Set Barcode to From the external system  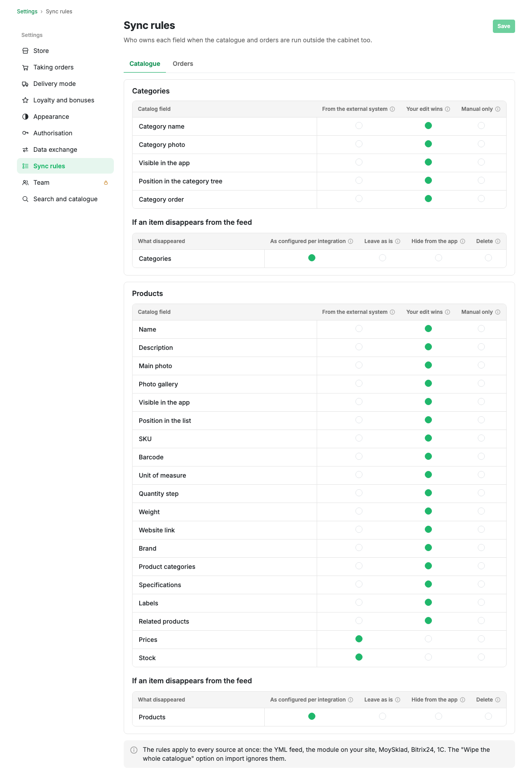(x=359, y=456)
